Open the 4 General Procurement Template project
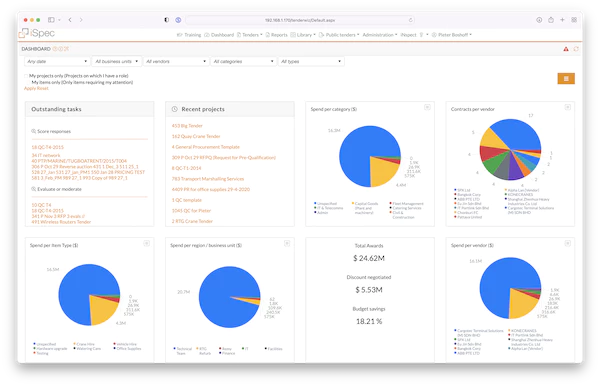The image size is (600, 386). tap(205, 147)
